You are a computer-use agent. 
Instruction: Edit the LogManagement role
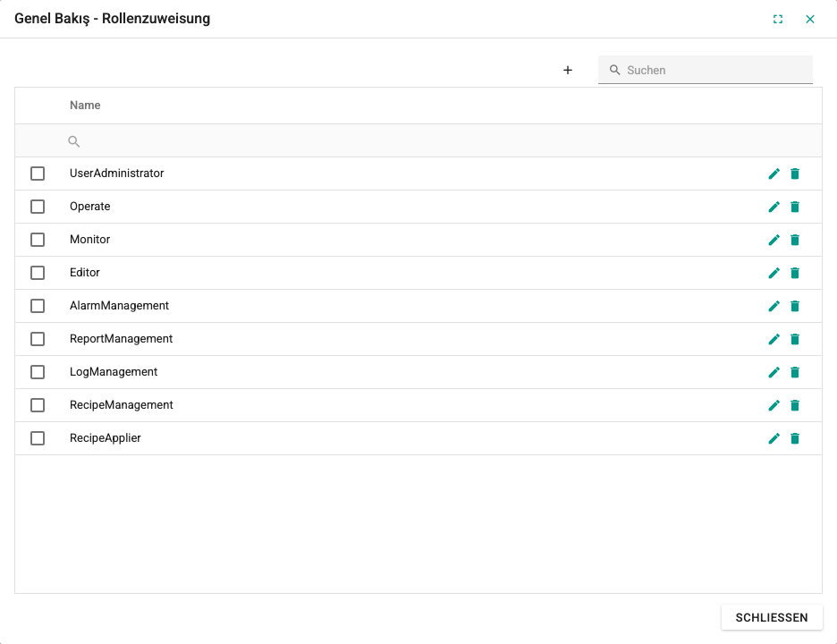(774, 372)
